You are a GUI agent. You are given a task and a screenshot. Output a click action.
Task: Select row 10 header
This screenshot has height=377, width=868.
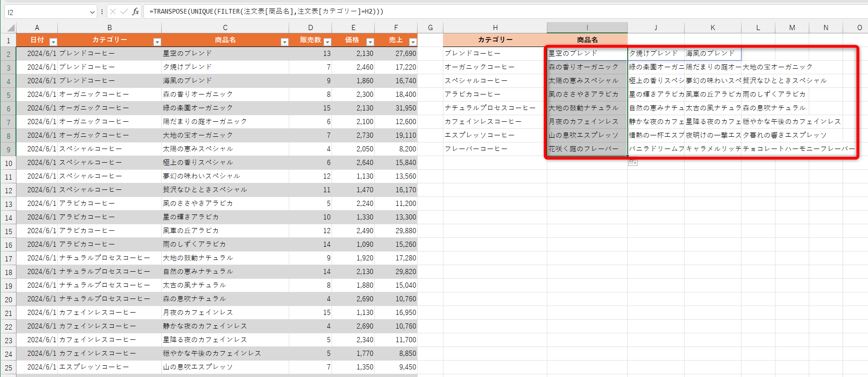(8, 163)
